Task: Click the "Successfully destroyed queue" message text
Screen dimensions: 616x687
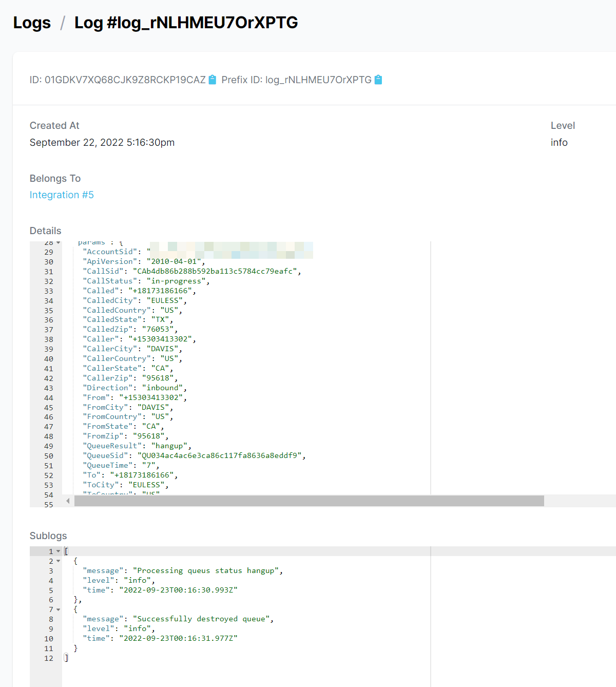Action: [x=203, y=619]
